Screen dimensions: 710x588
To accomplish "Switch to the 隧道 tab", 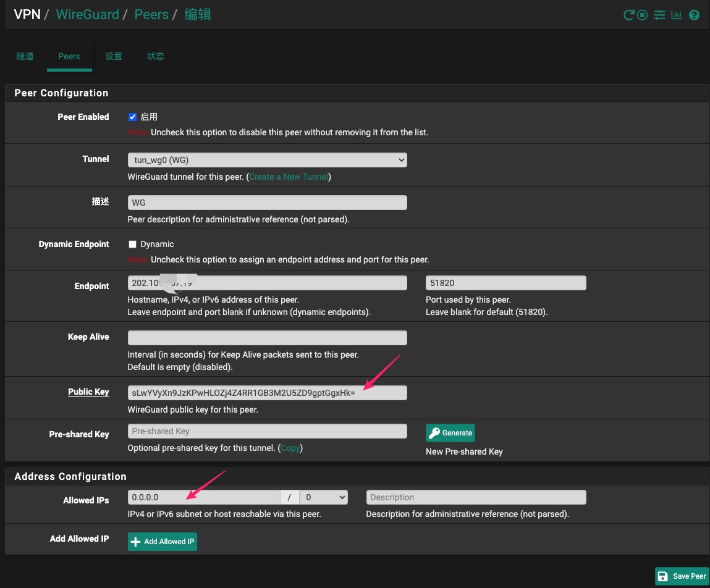I will tap(25, 56).
